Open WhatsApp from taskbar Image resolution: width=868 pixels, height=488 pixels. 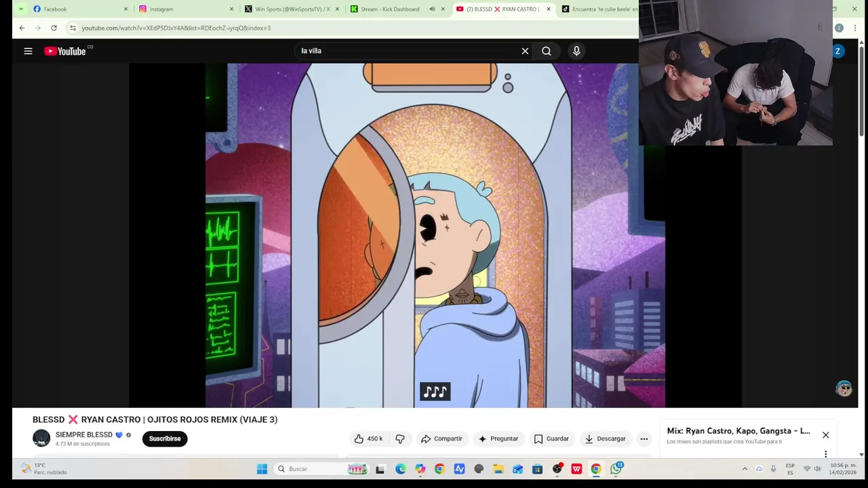(616, 468)
